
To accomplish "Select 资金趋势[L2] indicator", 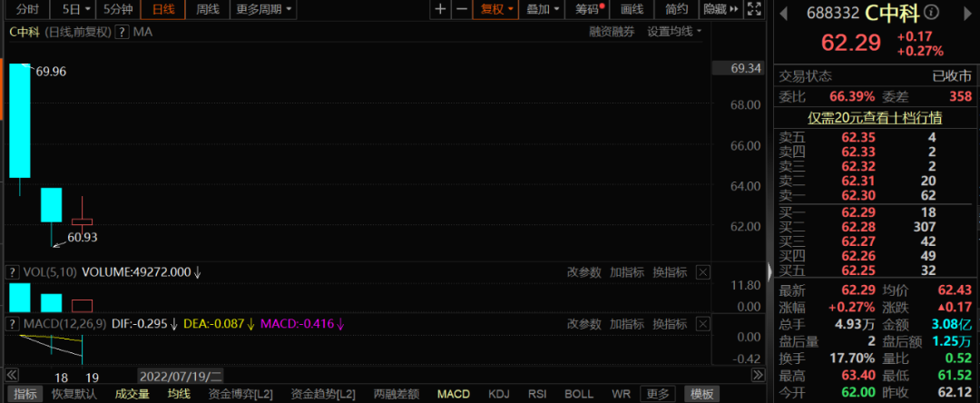I will [323, 394].
